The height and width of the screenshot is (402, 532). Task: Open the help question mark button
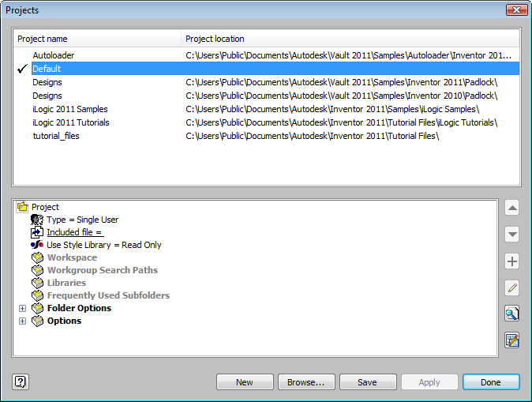tap(21, 382)
